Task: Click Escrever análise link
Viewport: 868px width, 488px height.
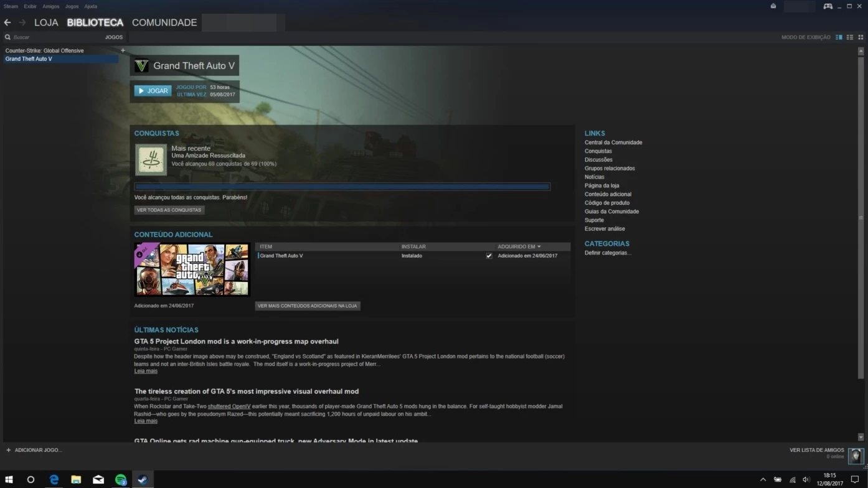Action: pyautogui.click(x=605, y=229)
